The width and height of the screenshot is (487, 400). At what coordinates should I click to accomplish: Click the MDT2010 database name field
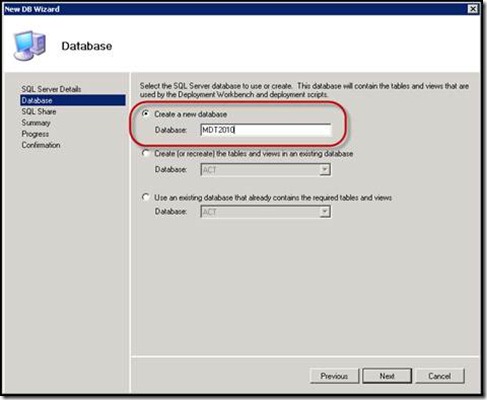click(266, 130)
